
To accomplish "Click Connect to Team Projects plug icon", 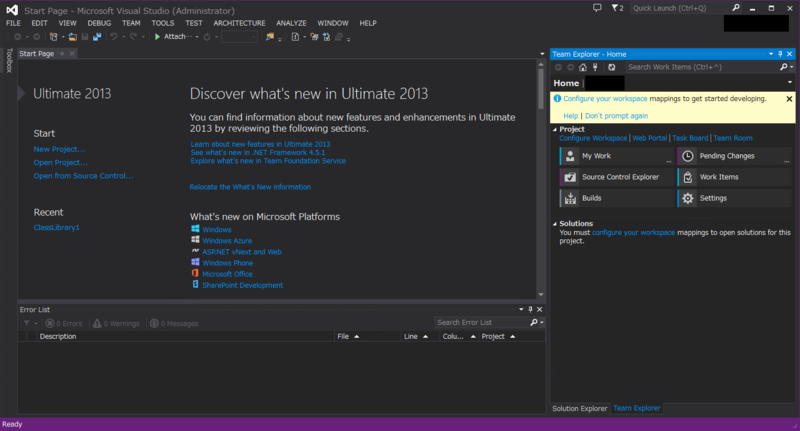I will tap(595, 67).
